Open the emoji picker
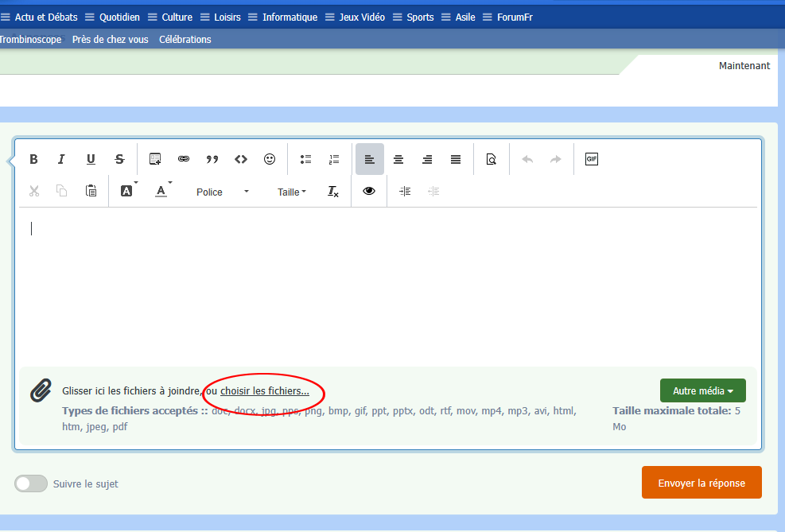The width and height of the screenshot is (785, 532). [x=270, y=159]
